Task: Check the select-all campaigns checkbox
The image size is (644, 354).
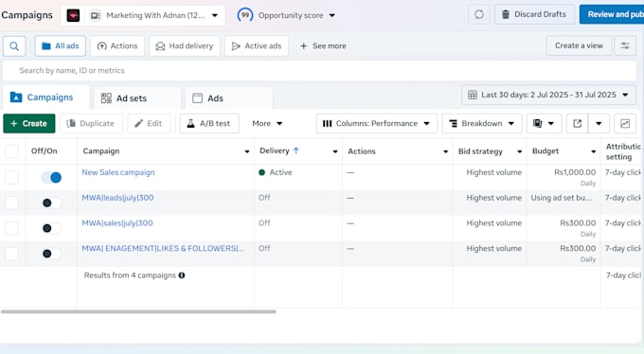Action: (11, 151)
